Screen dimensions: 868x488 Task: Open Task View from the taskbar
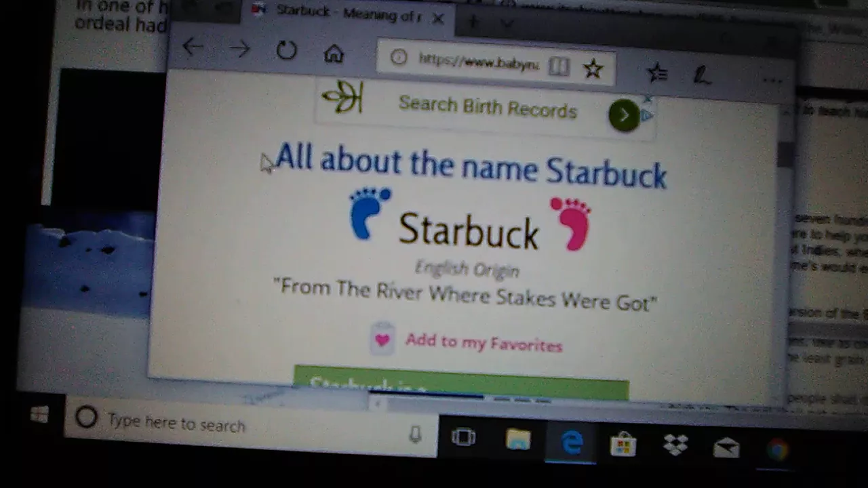(x=463, y=438)
